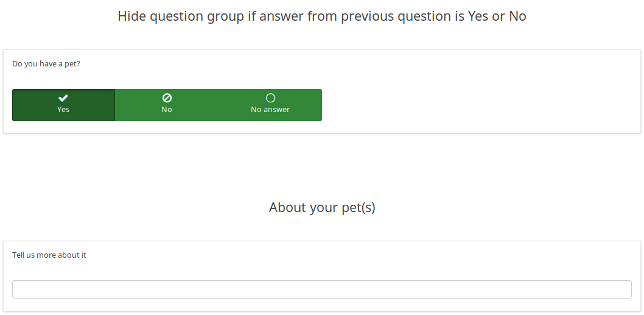This screenshot has width=644, height=315.
Task: Focus the pet description text field
Action: pos(321,289)
